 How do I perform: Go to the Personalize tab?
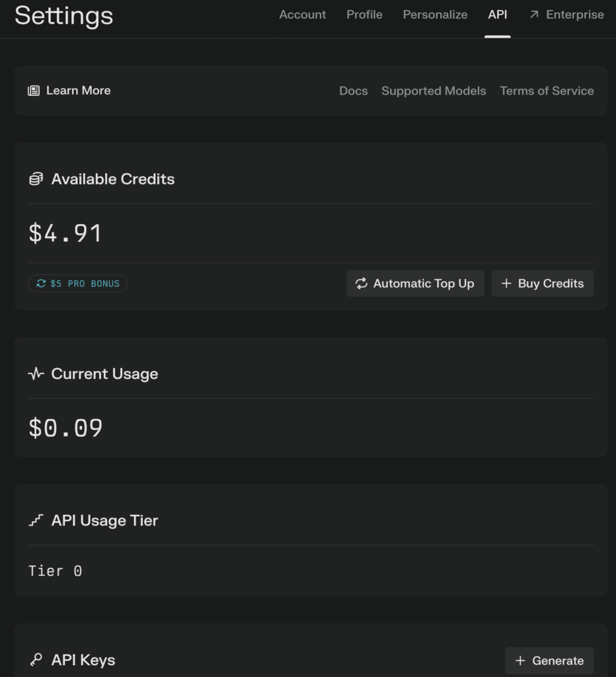(435, 15)
